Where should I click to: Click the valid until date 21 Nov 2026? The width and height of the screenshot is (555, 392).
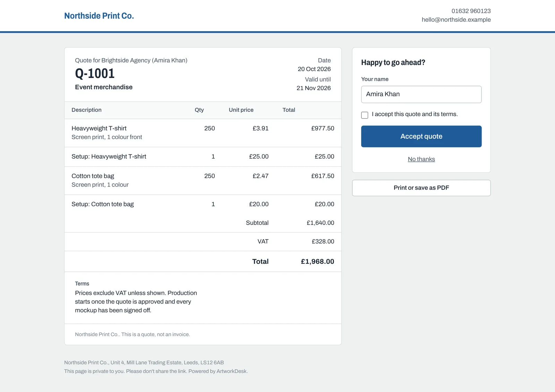click(x=314, y=88)
